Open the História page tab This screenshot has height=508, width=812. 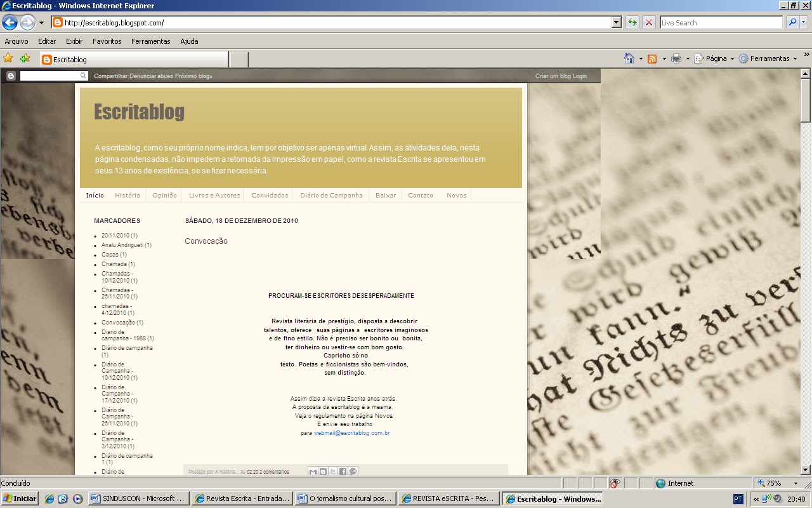[x=128, y=195]
